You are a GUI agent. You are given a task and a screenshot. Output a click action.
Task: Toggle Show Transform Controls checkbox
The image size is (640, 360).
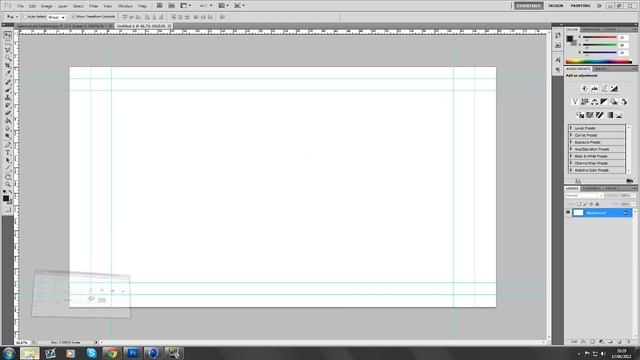coord(73,17)
